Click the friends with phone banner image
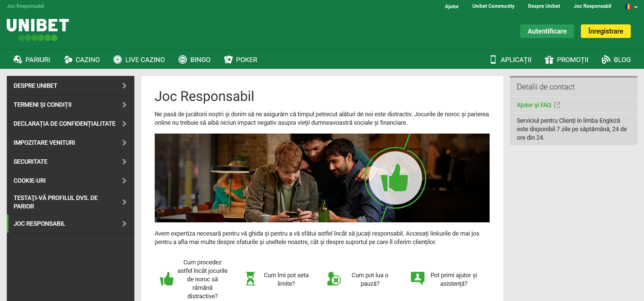 pos(322,178)
